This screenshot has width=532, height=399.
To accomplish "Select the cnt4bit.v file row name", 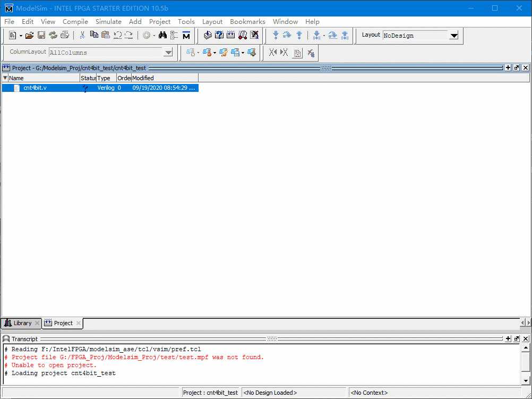I will [x=35, y=88].
